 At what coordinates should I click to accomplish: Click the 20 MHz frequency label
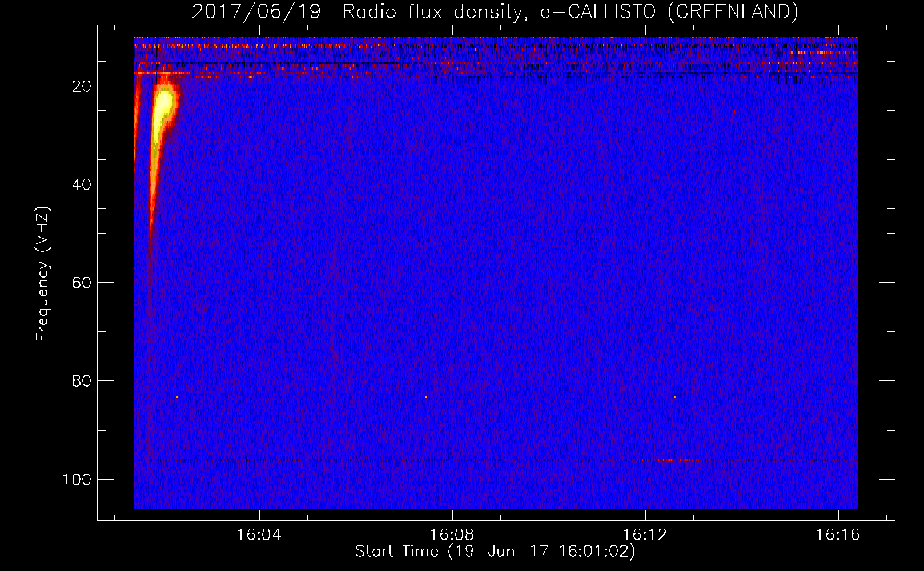point(82,86)
